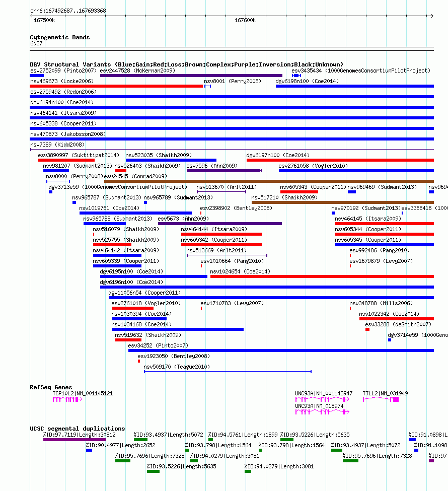Click nsv605342 (Cooper2011) label
The height and width of the screenshot is (491, 448).
(214, 240)
